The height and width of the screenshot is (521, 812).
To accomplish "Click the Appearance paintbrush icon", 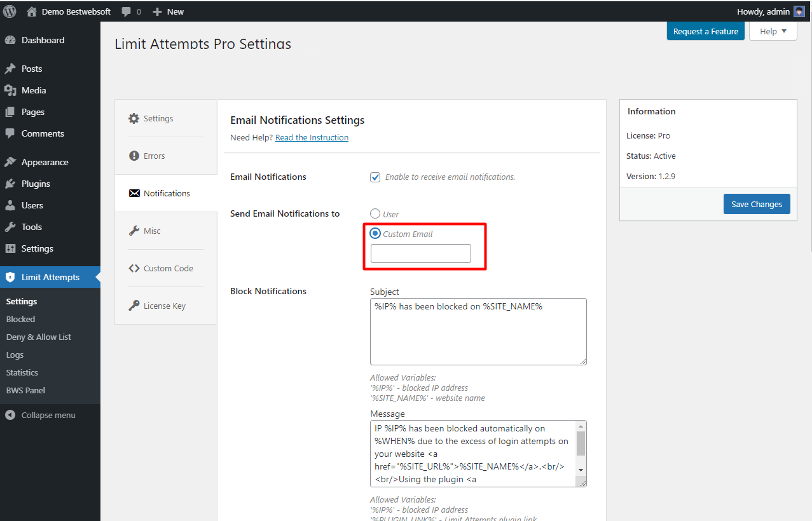I will tap(10, 162).
